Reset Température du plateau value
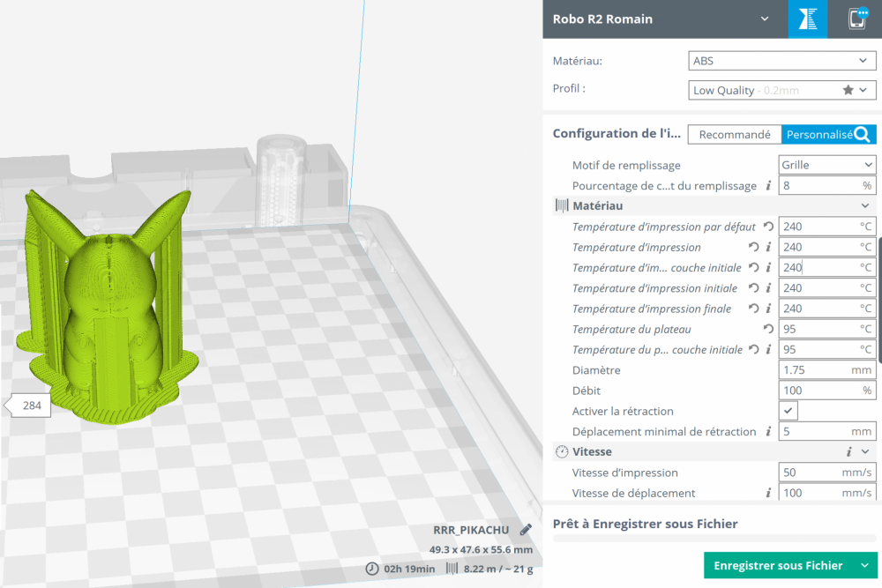The height and width of the screenshot is (588, 882). 768,329
